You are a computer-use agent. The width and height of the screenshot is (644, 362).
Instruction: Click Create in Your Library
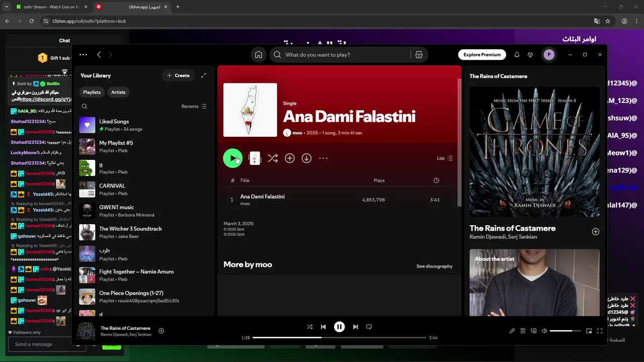tap(178, 75)
